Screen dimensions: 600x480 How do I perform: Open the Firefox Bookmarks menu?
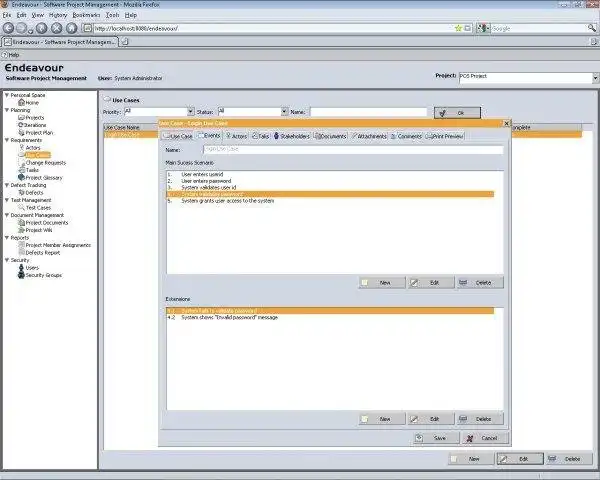tap(86, 15)
